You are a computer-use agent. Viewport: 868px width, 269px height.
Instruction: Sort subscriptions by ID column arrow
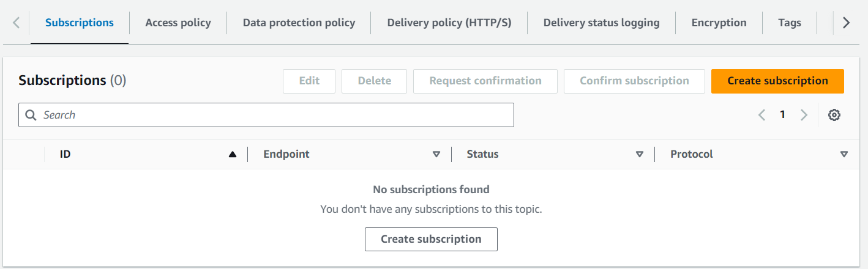tap(233, 155)
